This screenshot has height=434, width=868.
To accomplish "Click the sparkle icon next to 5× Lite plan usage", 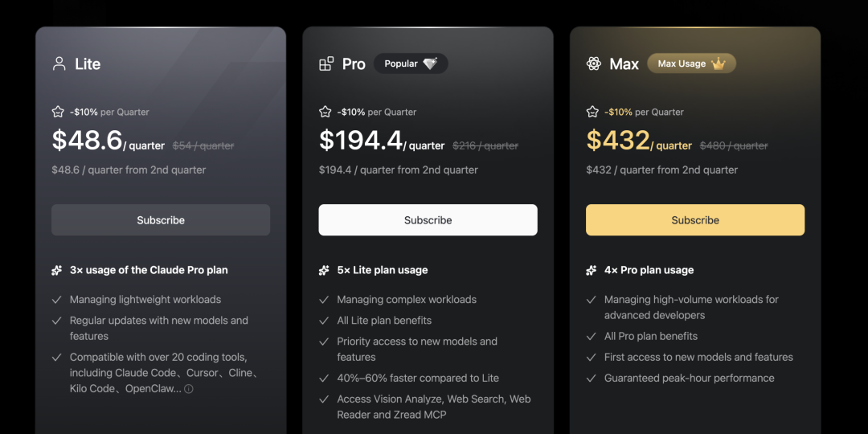I will click(324, 271).
